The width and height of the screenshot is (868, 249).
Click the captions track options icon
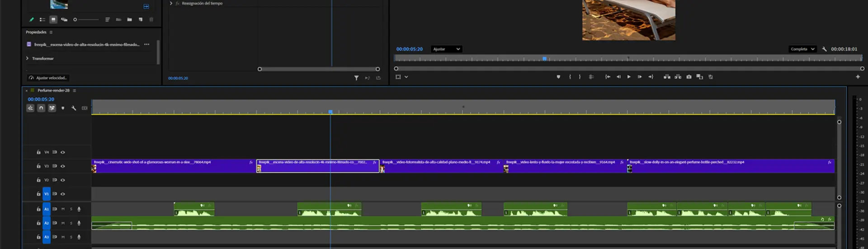tap(85, 108)
